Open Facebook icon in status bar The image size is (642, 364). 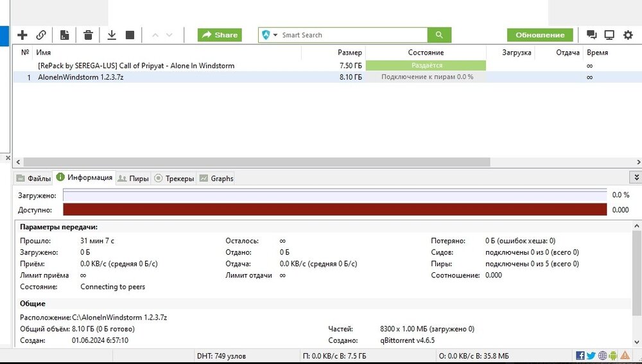(x=580, y=356)
